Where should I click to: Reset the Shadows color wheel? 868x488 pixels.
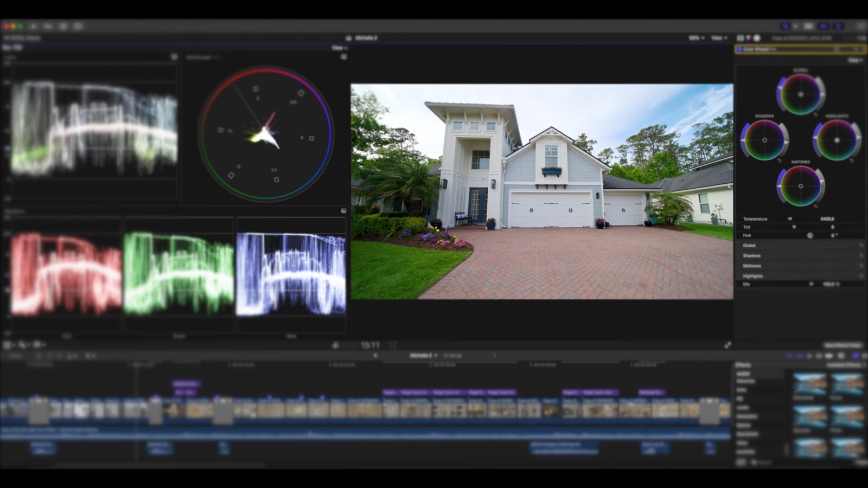coord(780,160)
